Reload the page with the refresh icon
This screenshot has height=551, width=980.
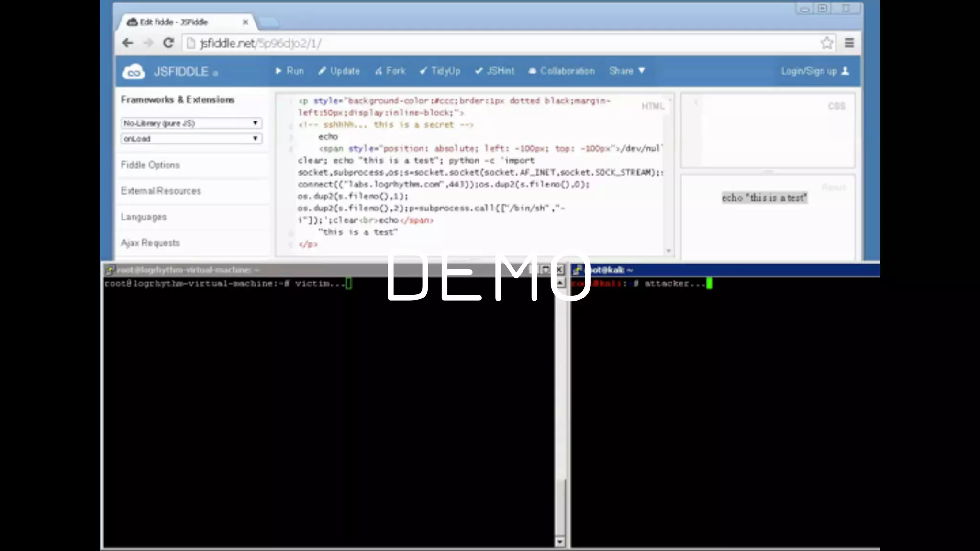point(168,43)
